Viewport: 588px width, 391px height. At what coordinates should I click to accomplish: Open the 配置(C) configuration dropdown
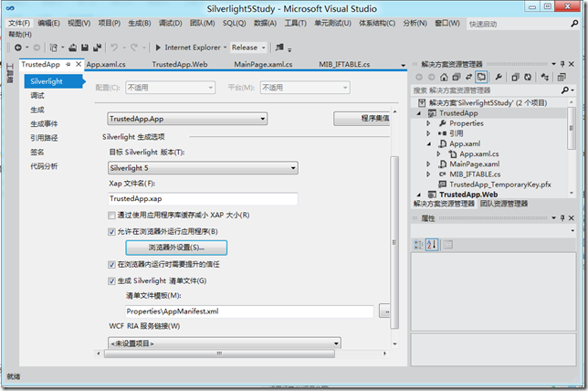(x=170, y=88)
